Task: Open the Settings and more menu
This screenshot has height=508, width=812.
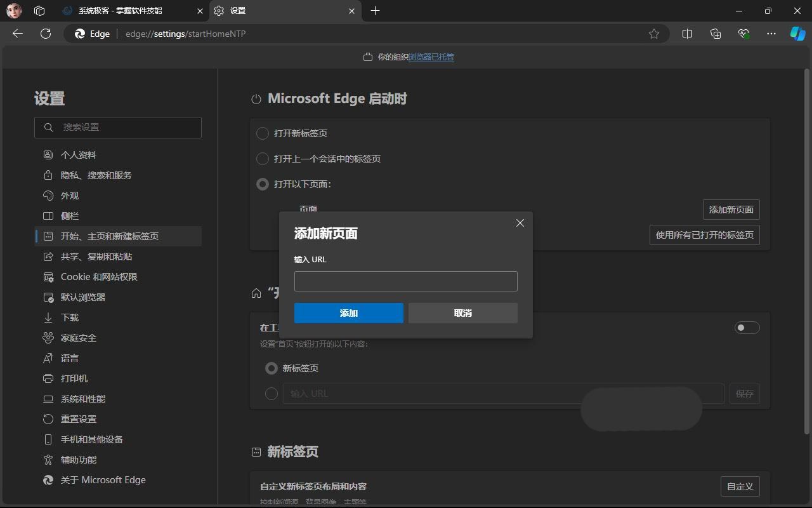Action: point(771,34)
